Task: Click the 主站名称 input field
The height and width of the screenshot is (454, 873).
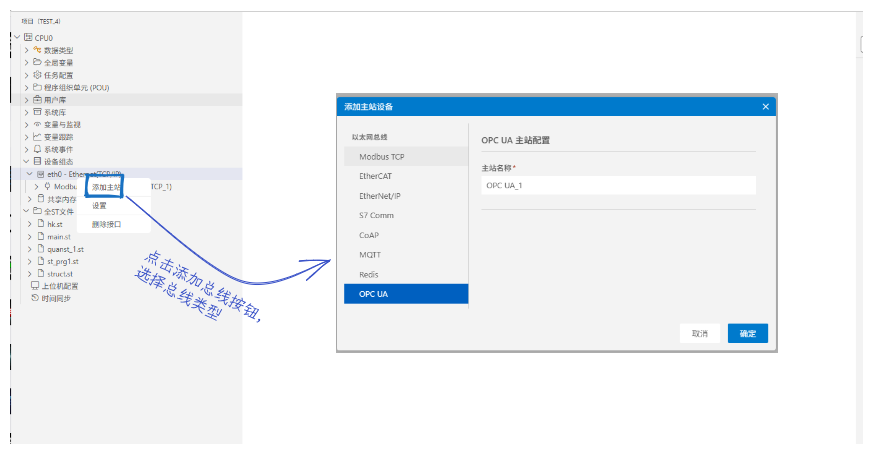Action: (618, 185)
